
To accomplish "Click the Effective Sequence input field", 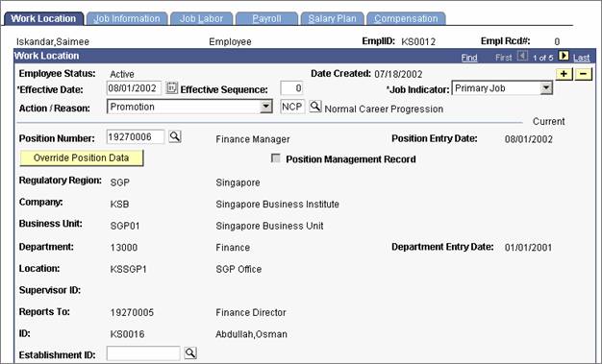I will (x=291, y=88).
